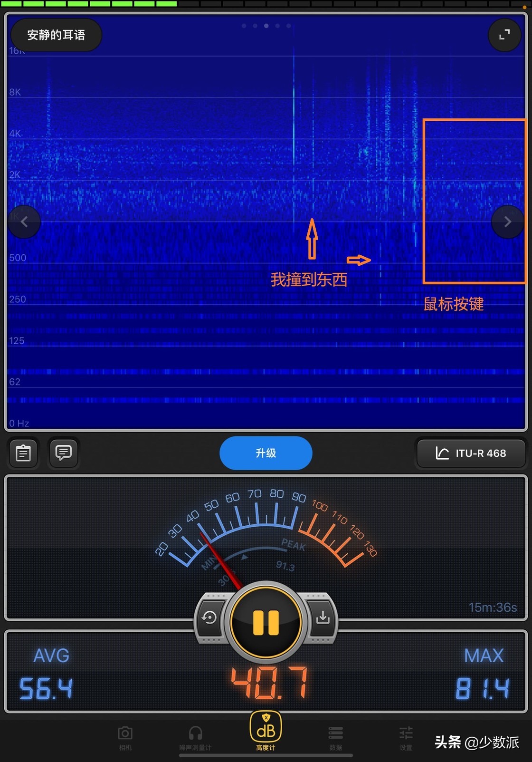Go to the previous chart view
532x762 pixels.
pos(24,222)
